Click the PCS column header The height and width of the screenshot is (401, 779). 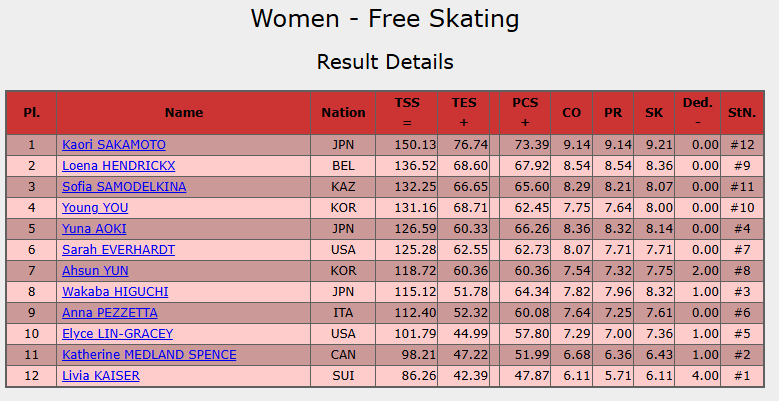[525, 113]
